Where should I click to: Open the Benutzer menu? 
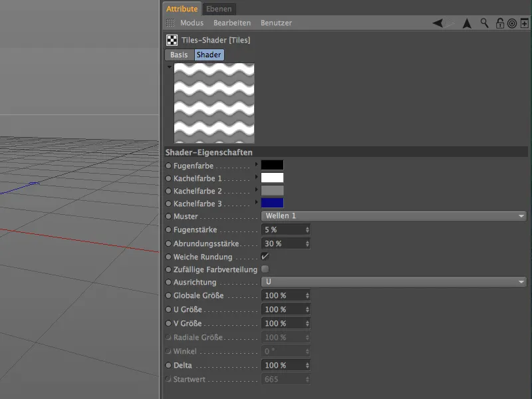click(x=276, y=23)
